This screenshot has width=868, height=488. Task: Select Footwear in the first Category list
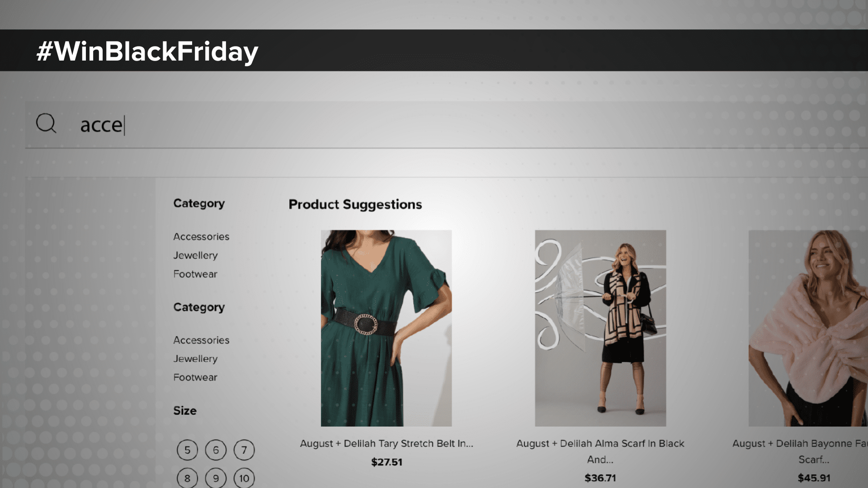(x=195, y=274)
